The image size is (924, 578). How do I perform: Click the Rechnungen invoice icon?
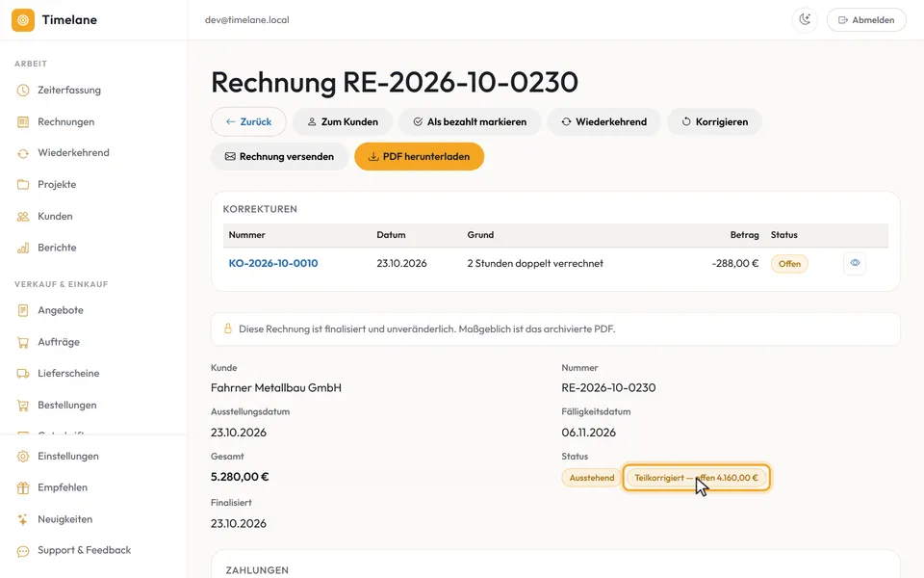(x=23, y=122)
